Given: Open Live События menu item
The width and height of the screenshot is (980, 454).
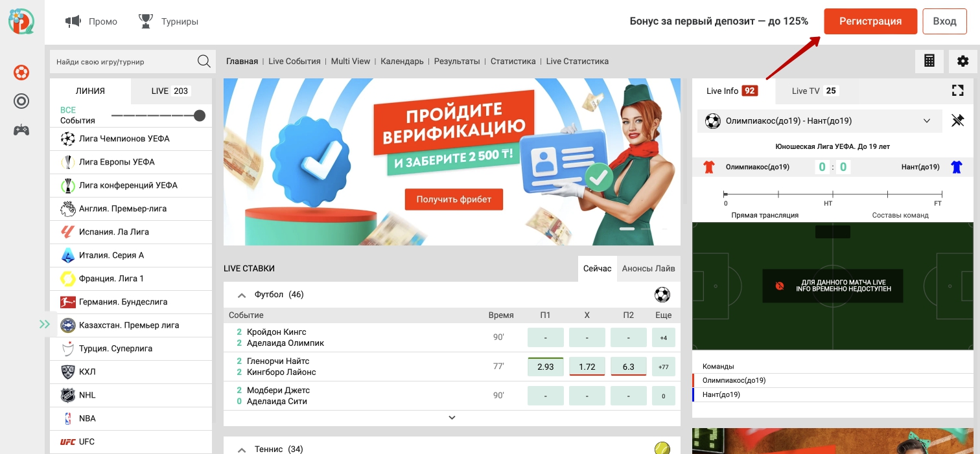Looking at the screenshot, I should point(294,62).
